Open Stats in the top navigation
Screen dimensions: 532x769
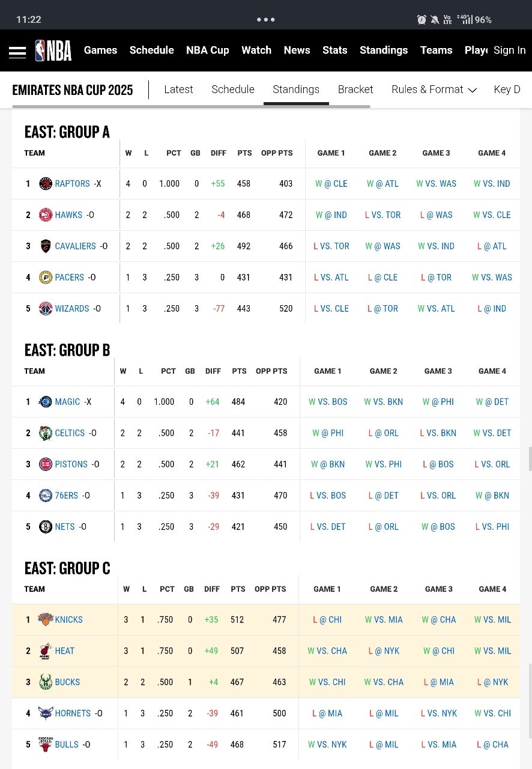[x=334, y=50]
